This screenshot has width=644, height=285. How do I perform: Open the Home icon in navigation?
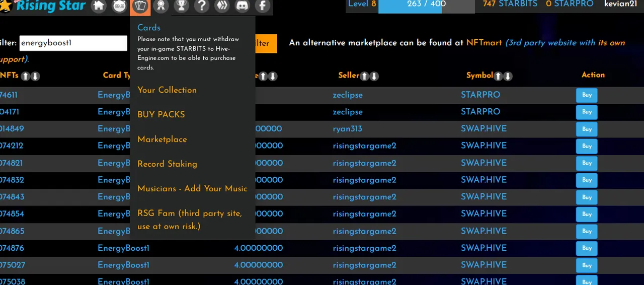click(99, 7)
